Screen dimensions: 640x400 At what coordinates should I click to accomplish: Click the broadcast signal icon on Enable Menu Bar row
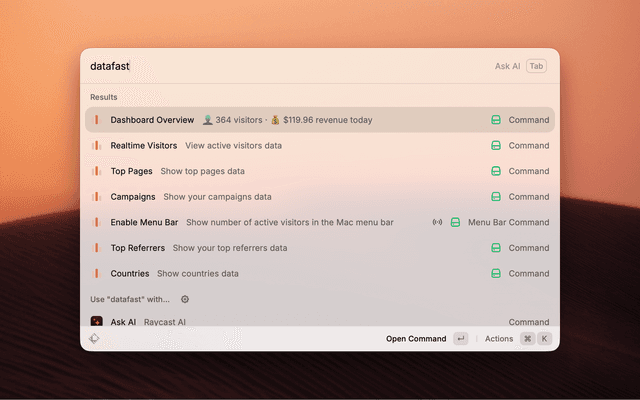[437, 222]
